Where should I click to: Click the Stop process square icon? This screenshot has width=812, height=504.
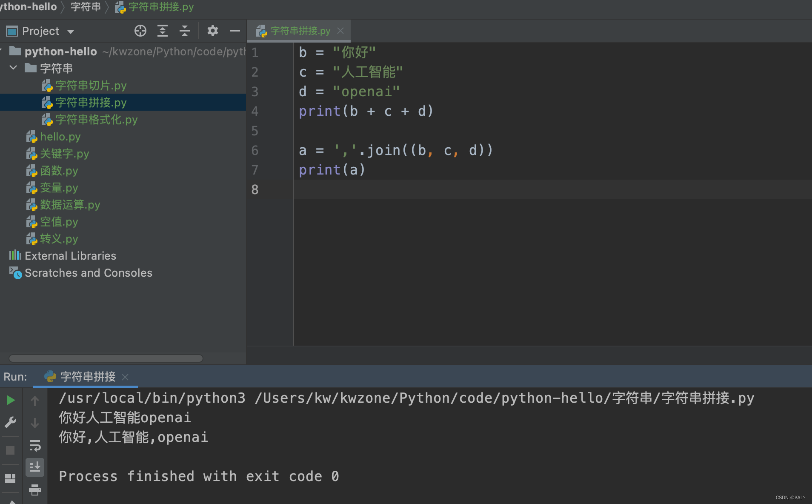(x=10, y=450)
